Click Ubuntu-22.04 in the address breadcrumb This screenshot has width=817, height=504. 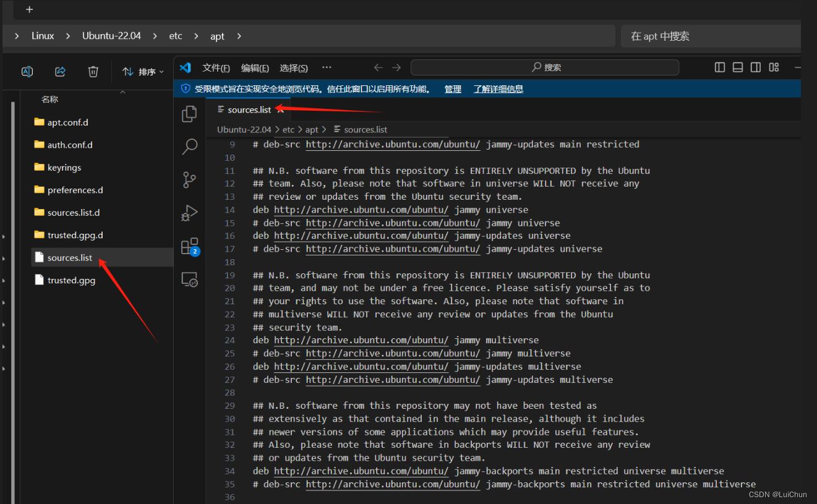tap(111, 36)
